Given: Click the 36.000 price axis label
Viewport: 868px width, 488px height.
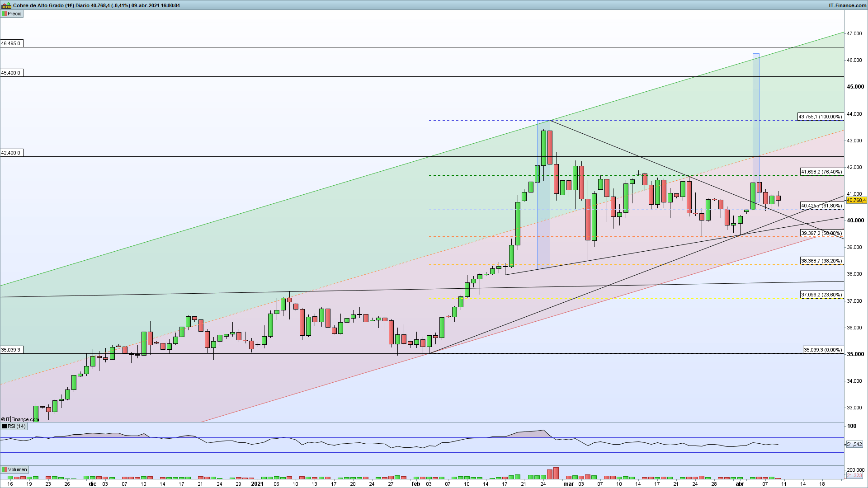Looking at the screenshot, I should 854,328.
